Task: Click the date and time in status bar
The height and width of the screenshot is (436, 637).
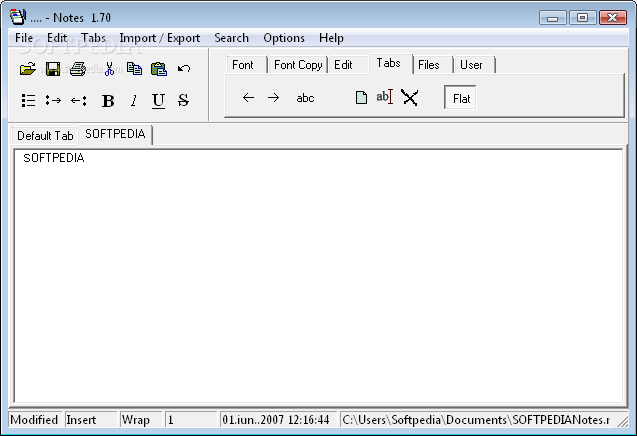Action: tap(276, 420)
